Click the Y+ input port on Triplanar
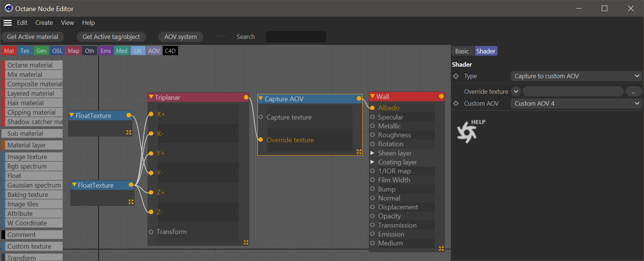 coord(151,153)
